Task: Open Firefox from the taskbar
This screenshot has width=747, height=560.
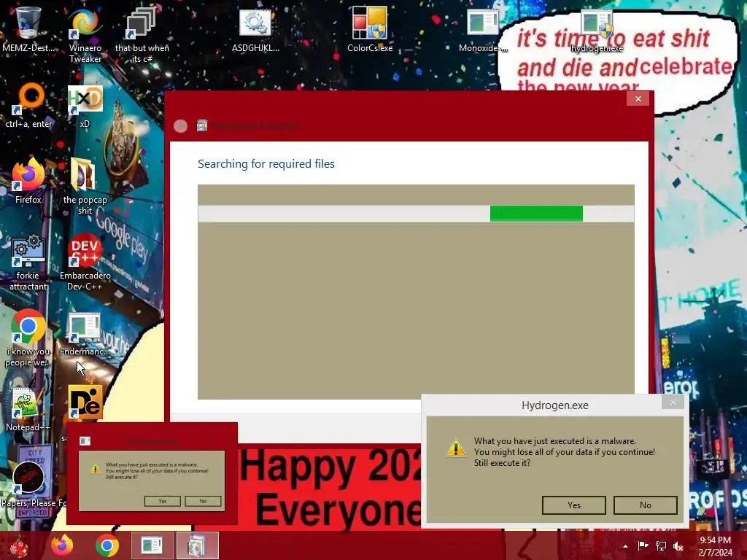Action: point(63,545)
